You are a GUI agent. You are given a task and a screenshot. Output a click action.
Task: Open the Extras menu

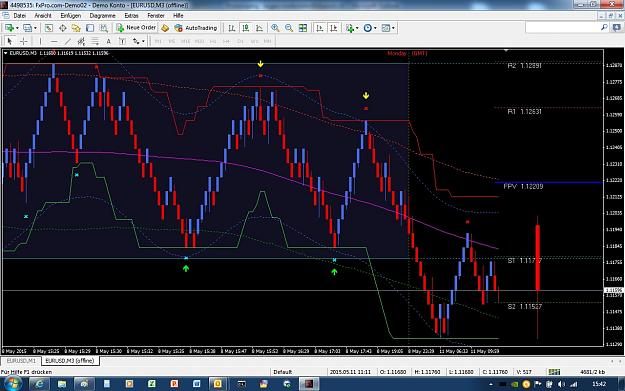pyautogui.click(x=131, y=16)
